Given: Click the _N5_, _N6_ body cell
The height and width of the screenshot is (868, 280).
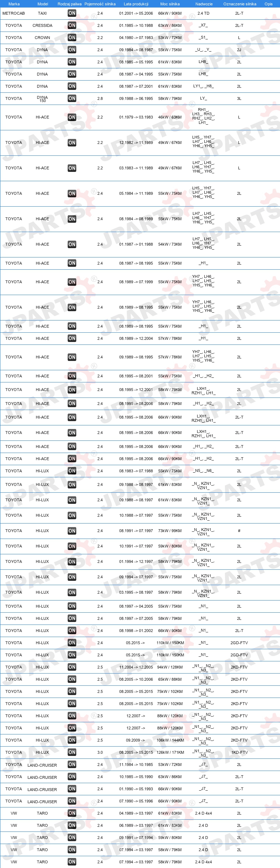Looking at the screenshot, I should click(x=203, y=471).
